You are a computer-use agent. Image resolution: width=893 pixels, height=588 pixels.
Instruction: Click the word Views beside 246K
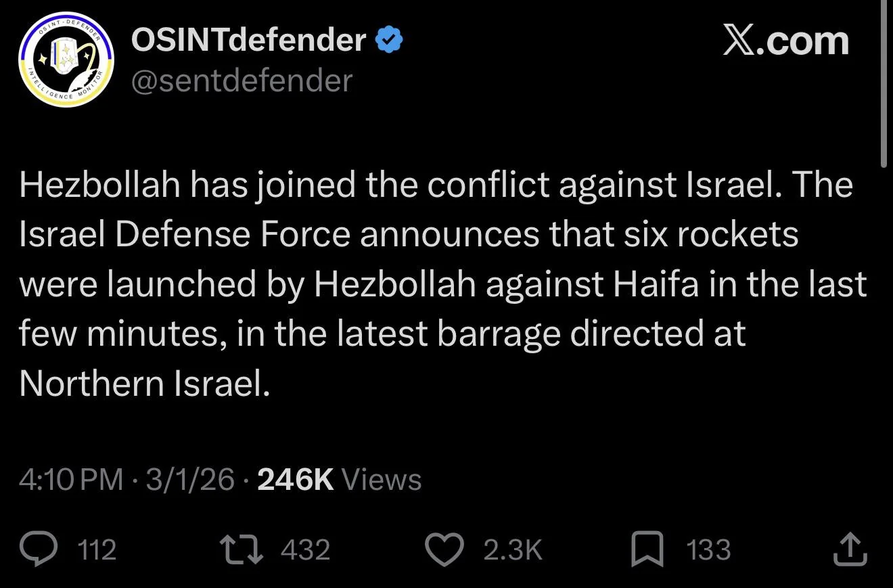click(x=382, y=480)
